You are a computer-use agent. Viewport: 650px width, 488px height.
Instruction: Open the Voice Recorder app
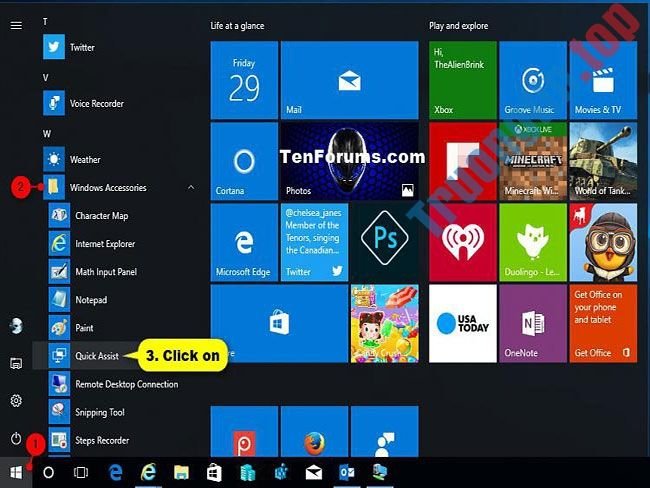click(x=96, y=103)
